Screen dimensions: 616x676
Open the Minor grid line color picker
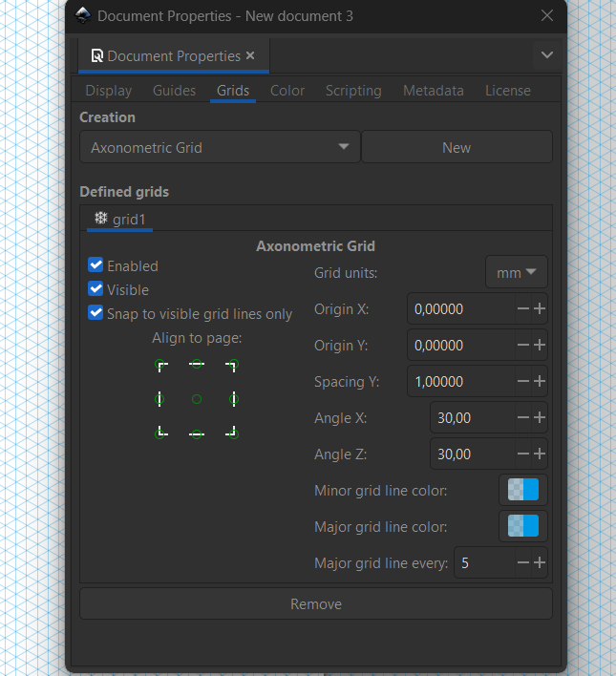pyautogui.click(x=522, y=490)
